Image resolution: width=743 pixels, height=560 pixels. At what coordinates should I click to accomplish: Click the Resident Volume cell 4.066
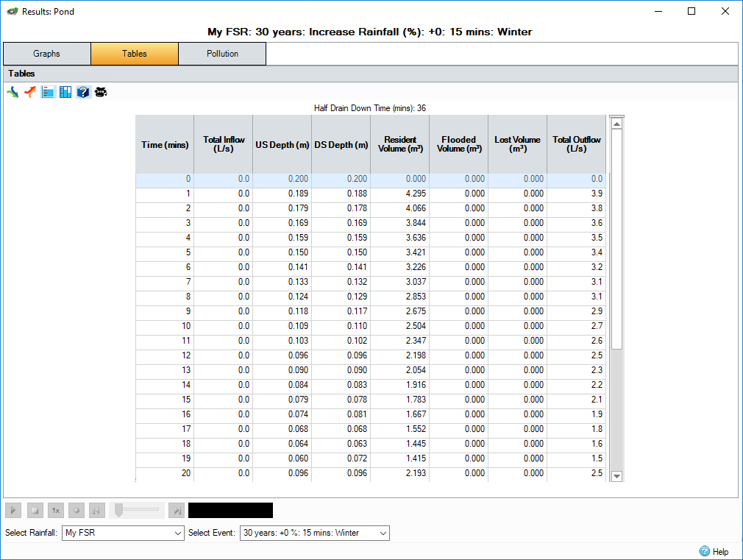point(400,208)
